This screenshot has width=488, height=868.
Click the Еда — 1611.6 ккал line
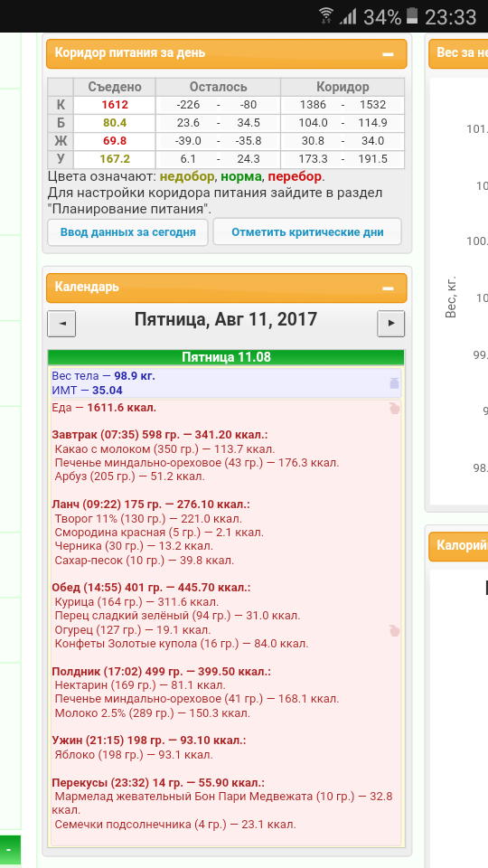[x=104, y=408]
